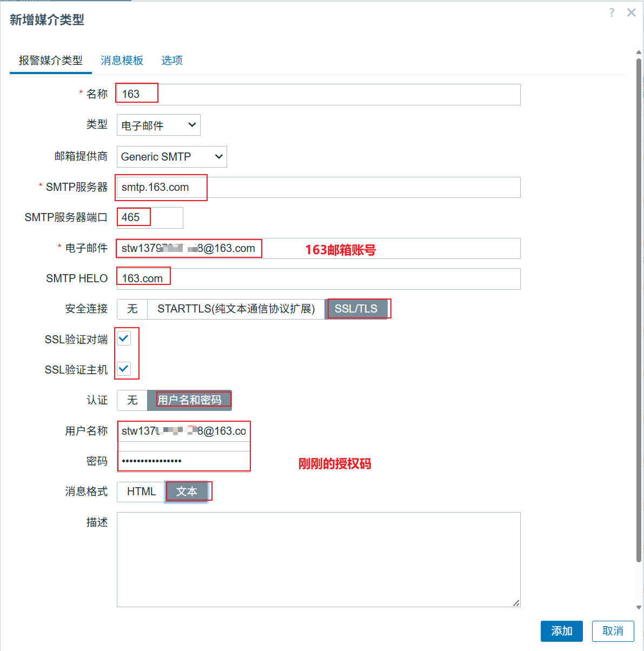The width and height of the screenshot is (644, 651).
Task: Click the SMTP服务器 input field
Action: [318, 187]
